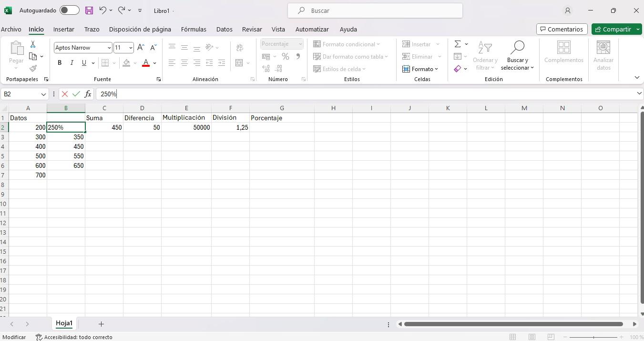Open Insert Function fx button
This screenshot has width=644, height=341.
[x=88, y=94]
